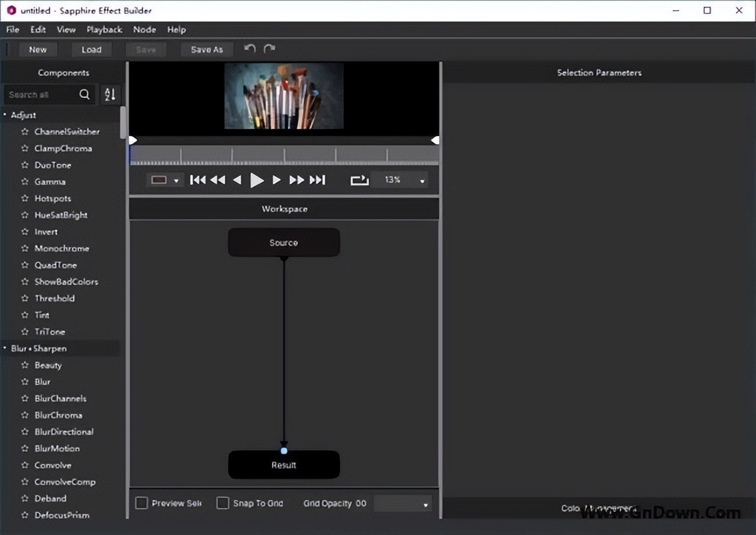
Task: Favorite the Gamma effect star
Action: pyautogui.click(x=25, y=182)
